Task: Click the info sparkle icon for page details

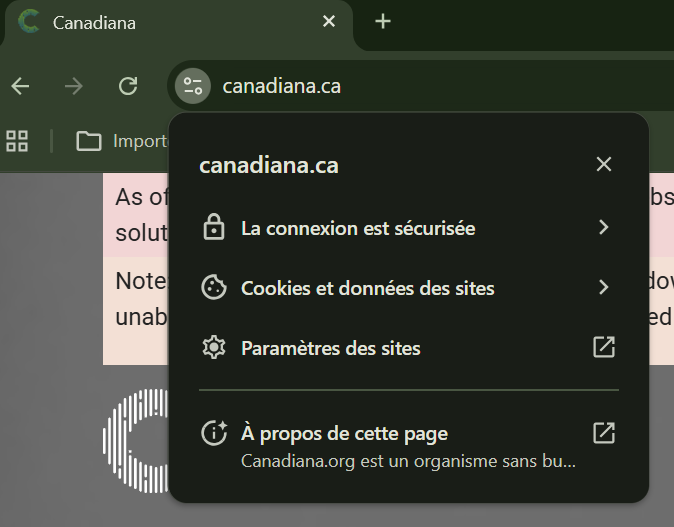Action: tap(214, 433)
